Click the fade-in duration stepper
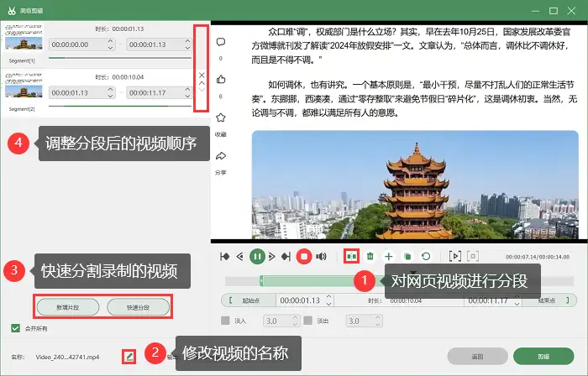 (x=296, y=321)
